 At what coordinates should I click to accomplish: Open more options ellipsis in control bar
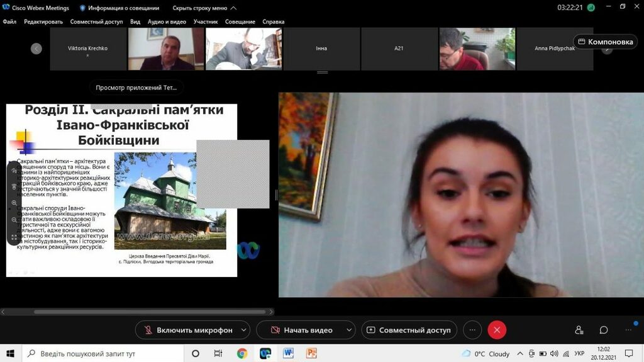tap(472, 330)
